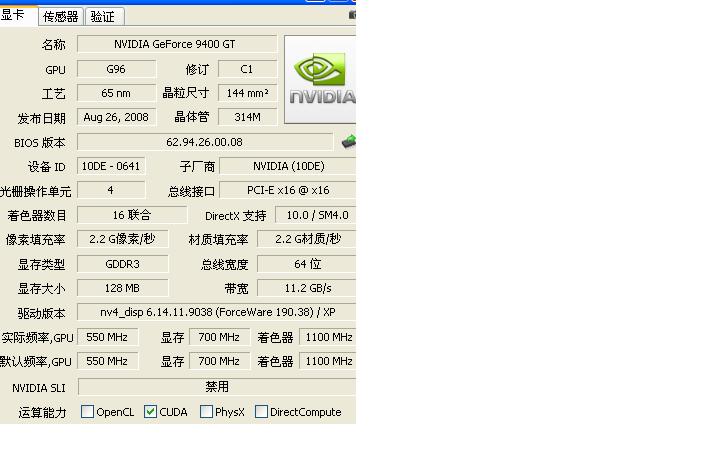Click the 显存大小 label

pos(42,289)
